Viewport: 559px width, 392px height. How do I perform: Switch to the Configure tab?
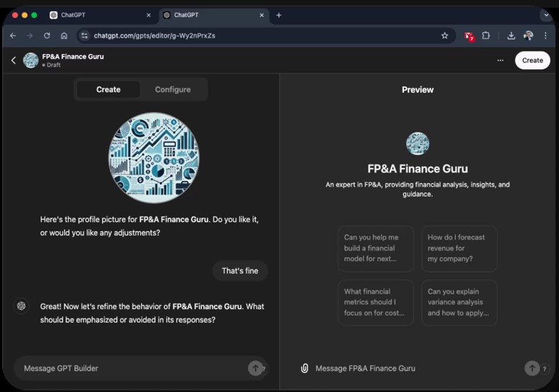click(x=173, y=89)
